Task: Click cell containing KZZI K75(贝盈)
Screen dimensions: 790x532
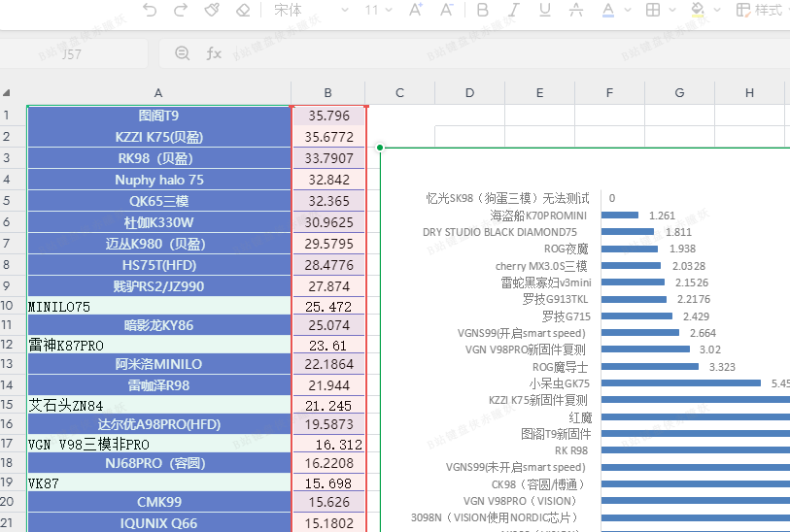Action: pos(158,137)
